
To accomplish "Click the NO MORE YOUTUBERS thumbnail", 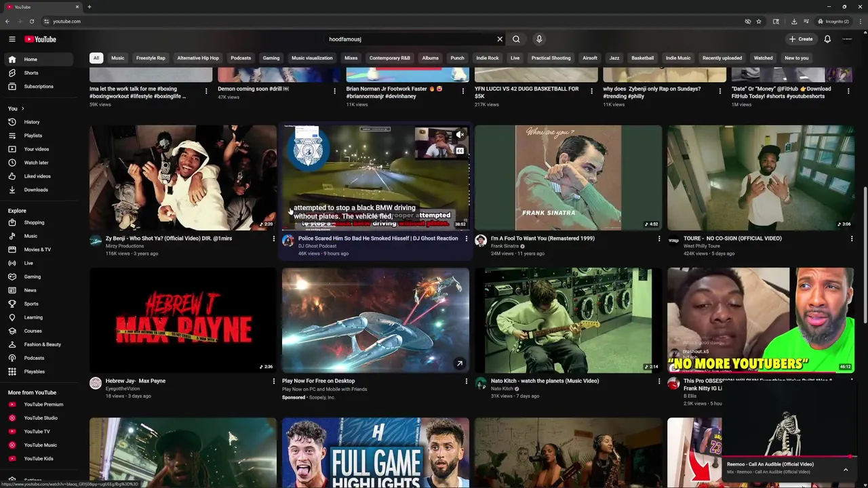I will [x=761, y=320].
